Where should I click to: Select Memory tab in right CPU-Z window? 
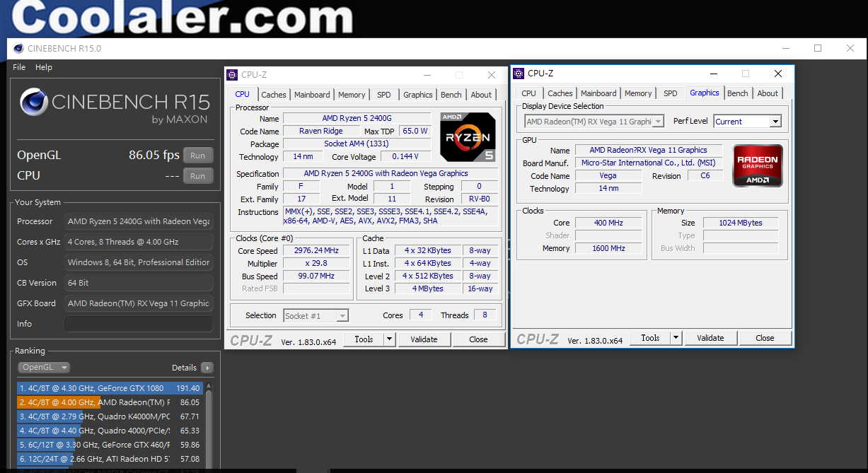[x=638, y=93]
